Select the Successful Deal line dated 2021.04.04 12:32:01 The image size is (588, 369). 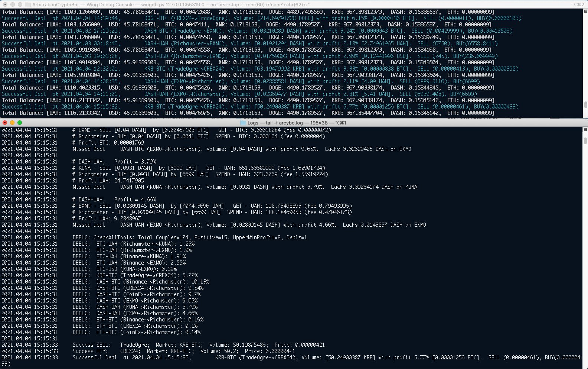coord(260,69)
